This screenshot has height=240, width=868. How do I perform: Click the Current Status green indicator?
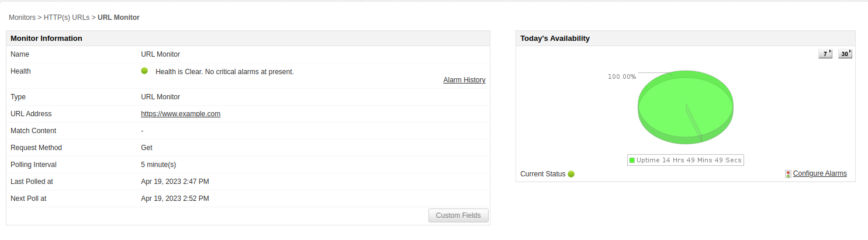[x=571, y=174]
